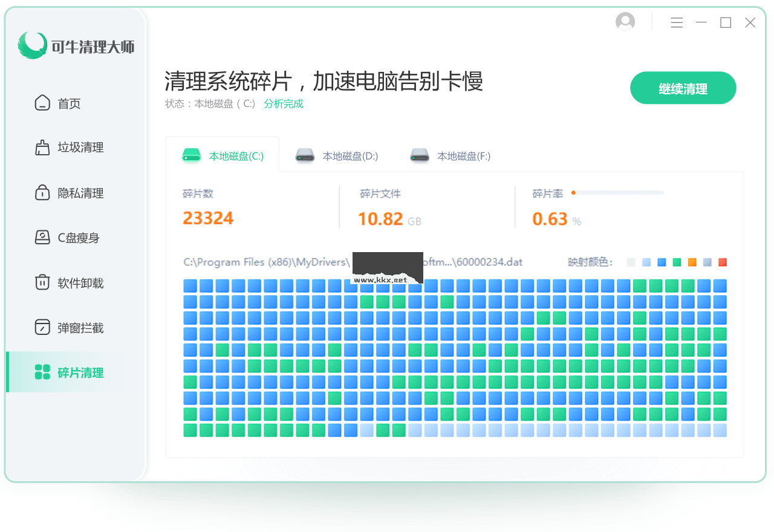Click the green disk icon on C: tab
Screen dimensions: 774x532
coord(191,155)
